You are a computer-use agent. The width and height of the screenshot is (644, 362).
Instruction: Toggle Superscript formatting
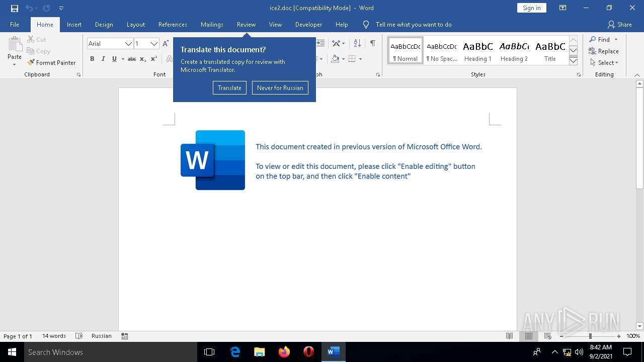pos(154,59)
